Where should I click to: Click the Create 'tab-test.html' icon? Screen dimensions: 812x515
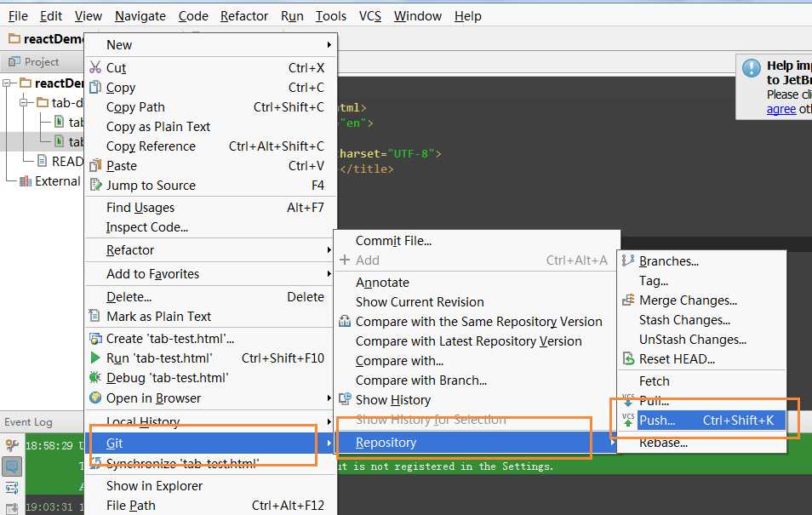95,339
